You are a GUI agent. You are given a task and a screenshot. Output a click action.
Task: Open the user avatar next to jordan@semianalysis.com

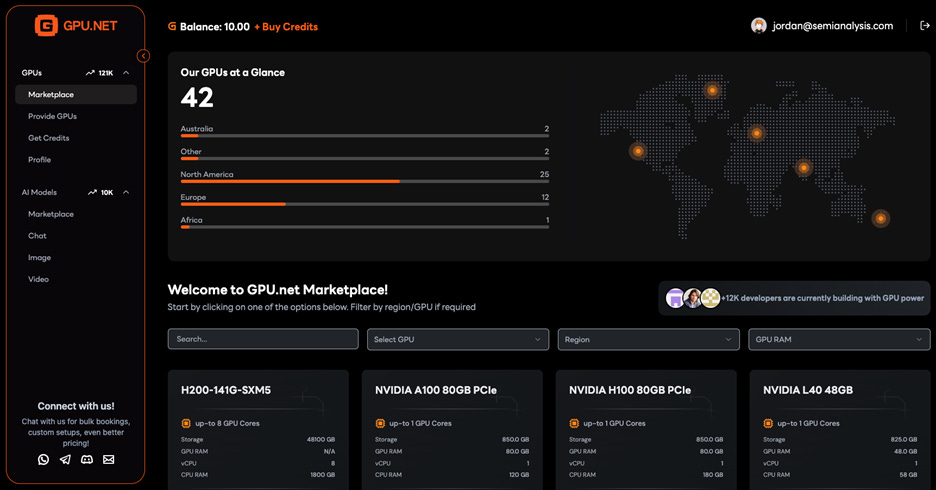tap(759, 26)
